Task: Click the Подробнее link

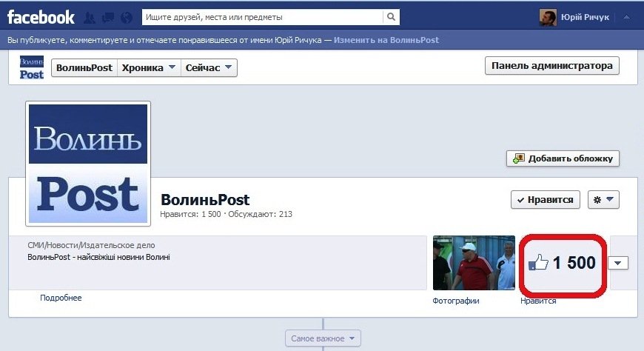Action: click(x=61, y=298)
